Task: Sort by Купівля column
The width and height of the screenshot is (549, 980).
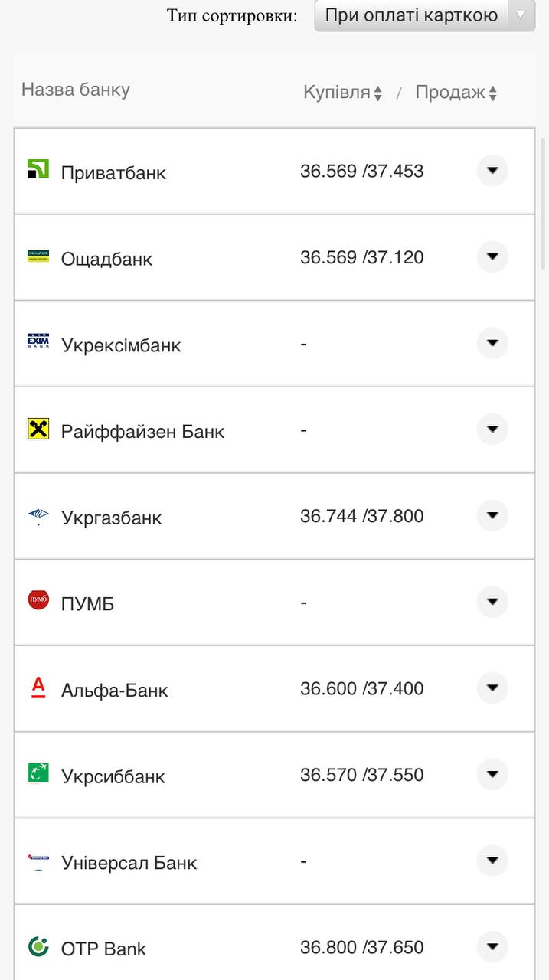Action: [x=342, y=93]
